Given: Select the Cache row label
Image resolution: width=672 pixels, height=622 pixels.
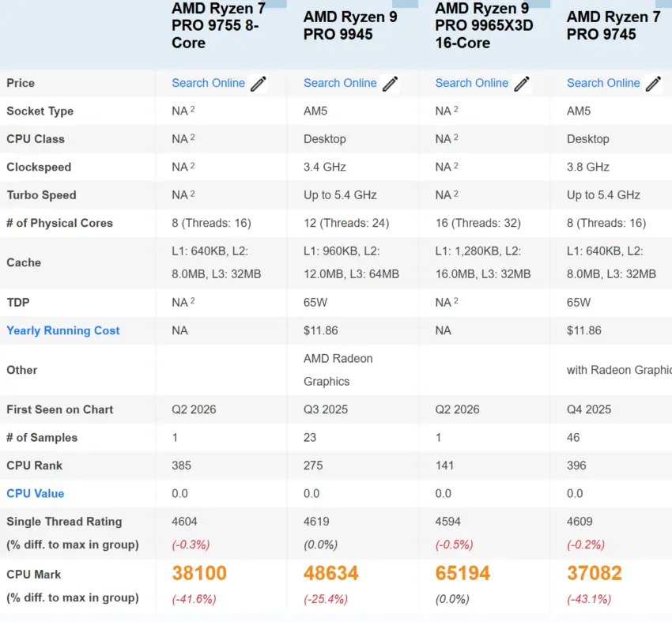Looking at the screenshot, I should click(24, 262).
